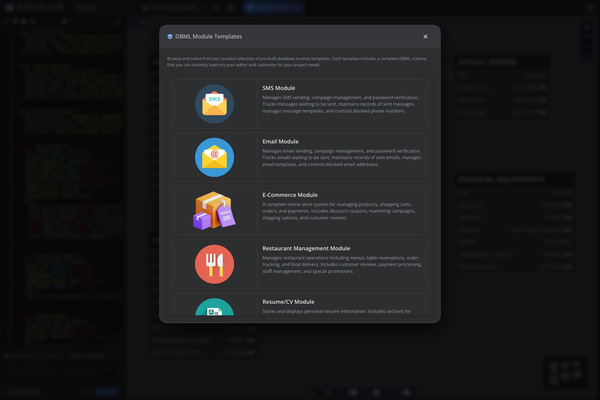This screenshot has width=600, height=400.
Task: Select the "Resume/CV Module" template title
Action: [289, 302]
